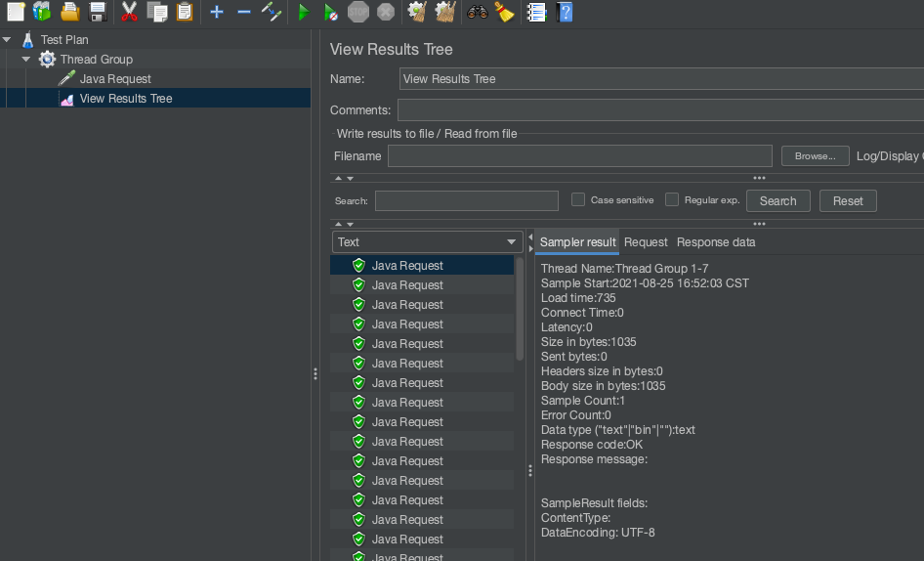Click 'Response code:OK' text

(x=592, y=444)
